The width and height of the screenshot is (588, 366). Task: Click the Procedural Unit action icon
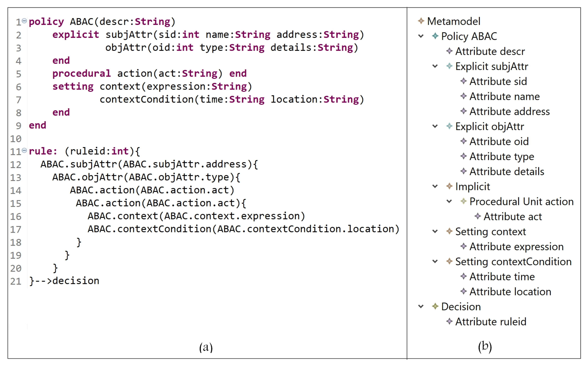click(x=463, y=201)
